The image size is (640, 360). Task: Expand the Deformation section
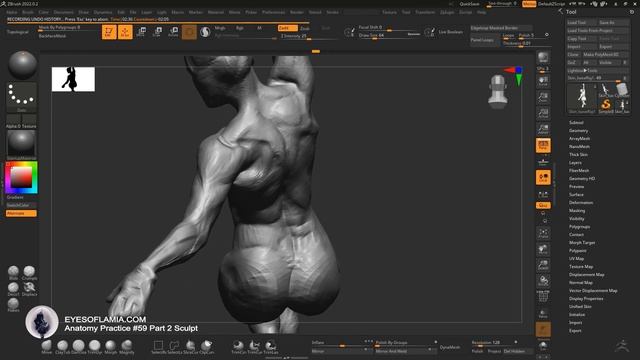point(581,202)
